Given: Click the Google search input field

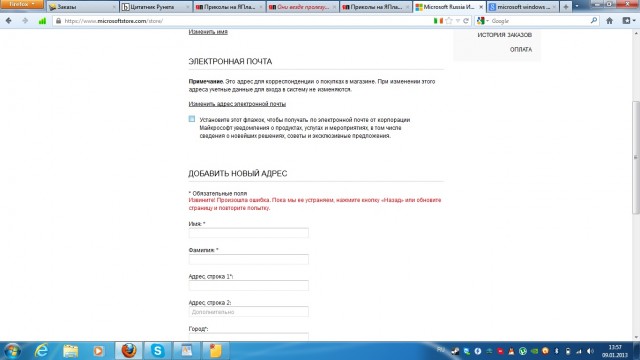Looking at the screenshot, I should (539, 21).
